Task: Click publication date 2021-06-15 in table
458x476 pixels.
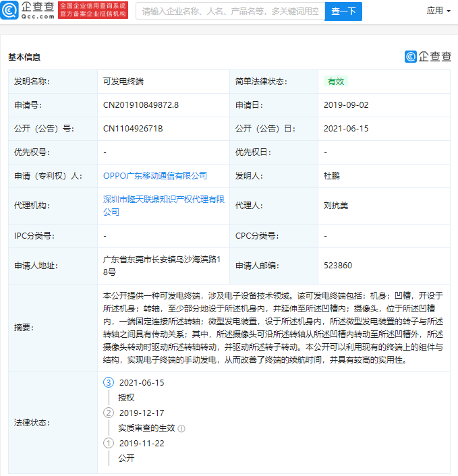Action: point(346,129)
